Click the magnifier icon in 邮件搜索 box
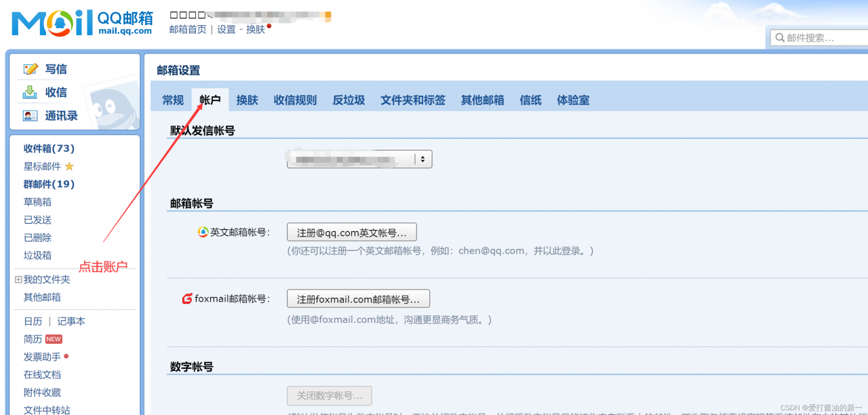 pos(780,37)
